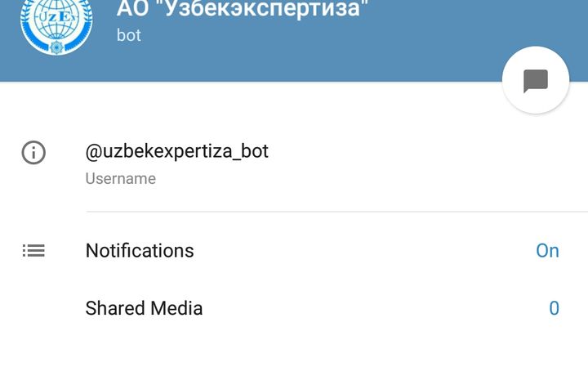Tap the word Notifications label
This screenshot has width=588, height=376.
tap(140, 251)
